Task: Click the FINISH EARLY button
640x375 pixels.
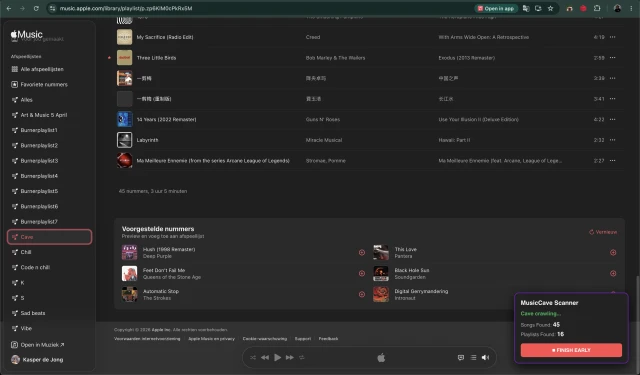Action: (x=571, y=350)
